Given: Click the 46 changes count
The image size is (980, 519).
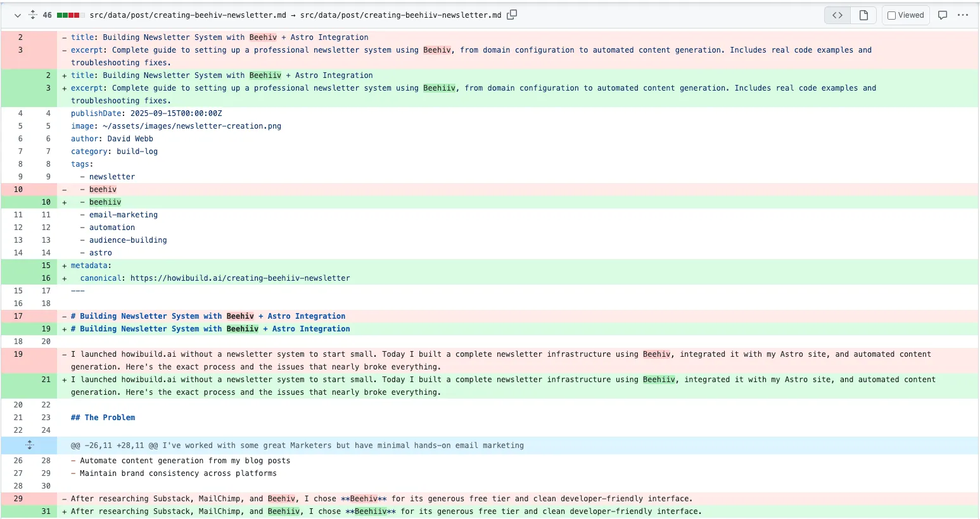Looking at the screenshot, I should point(48,15).
